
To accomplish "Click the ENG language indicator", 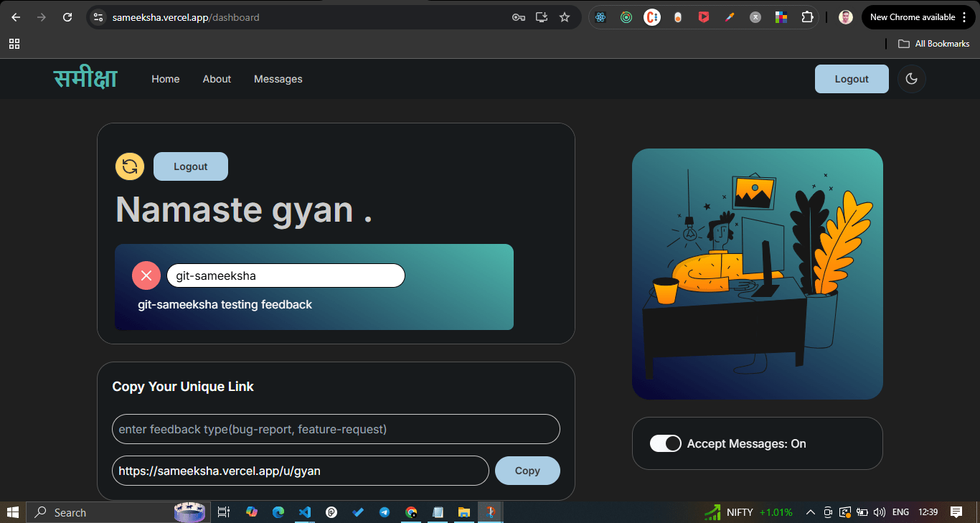I will (900, 512).
